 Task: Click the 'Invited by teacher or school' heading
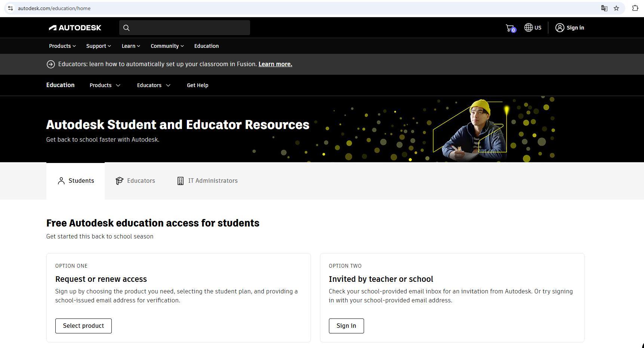381,279
